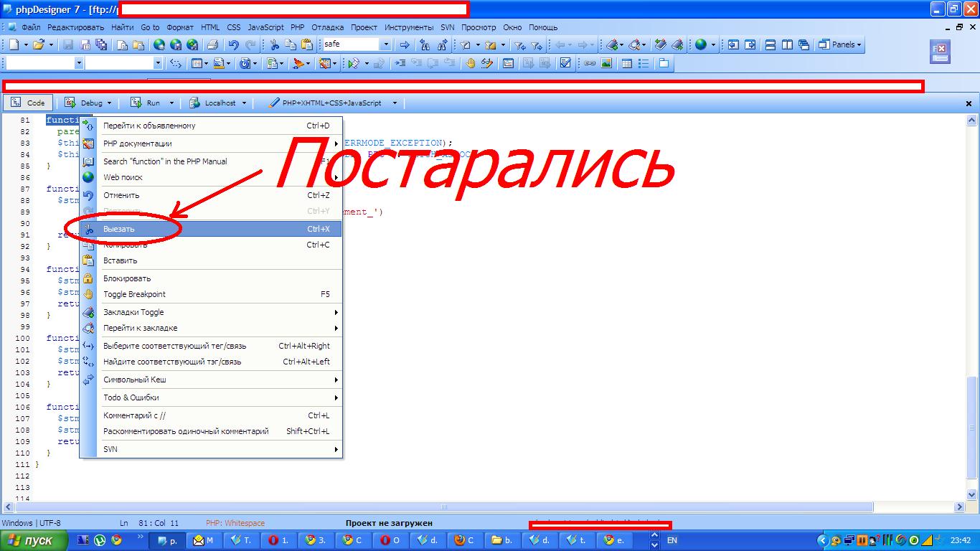Open the 'safe' search combo box
The width and height of the screenshot is (980, 551).
(386, 44)
